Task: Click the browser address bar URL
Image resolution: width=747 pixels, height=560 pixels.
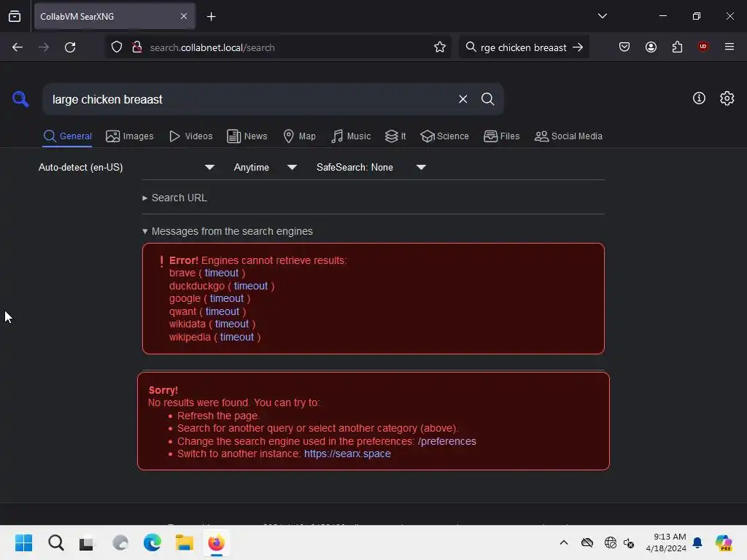Action: click(x=212, y=47)
